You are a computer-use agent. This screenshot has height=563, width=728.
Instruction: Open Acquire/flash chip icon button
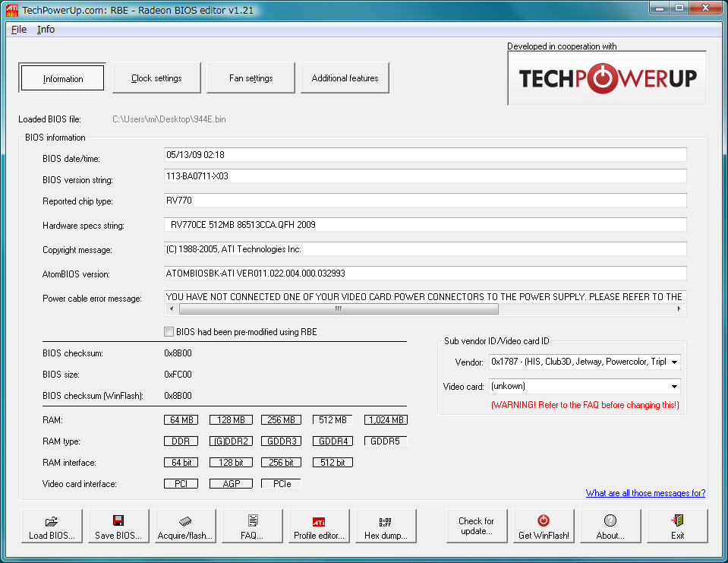coord(185,526)
